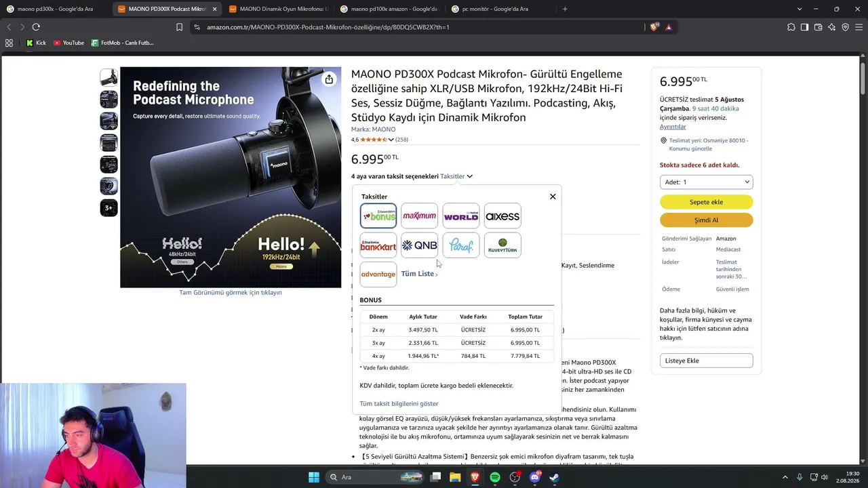Viewport: 868px width, 488px height.
Task: Select the Bonus card installment logo
Action: pyautogui.click(x=378, y=216)
